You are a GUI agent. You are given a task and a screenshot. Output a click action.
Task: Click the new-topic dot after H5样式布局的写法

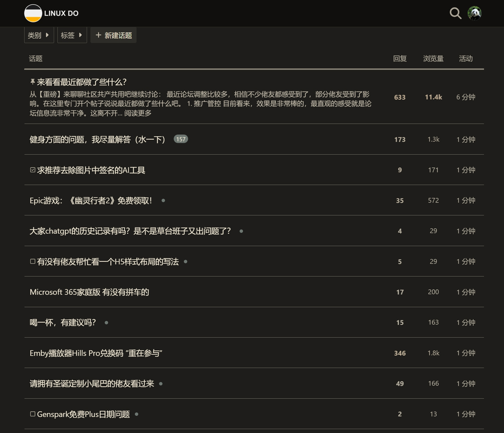186,262
